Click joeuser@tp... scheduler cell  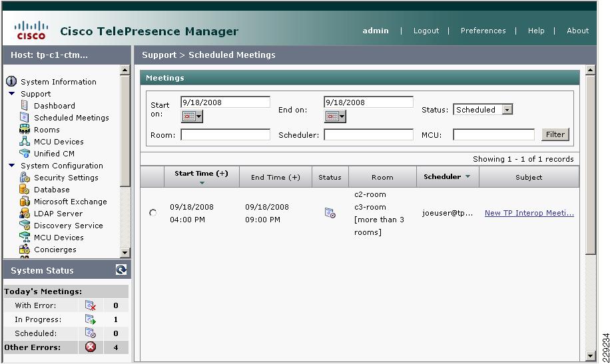point(448,213)
